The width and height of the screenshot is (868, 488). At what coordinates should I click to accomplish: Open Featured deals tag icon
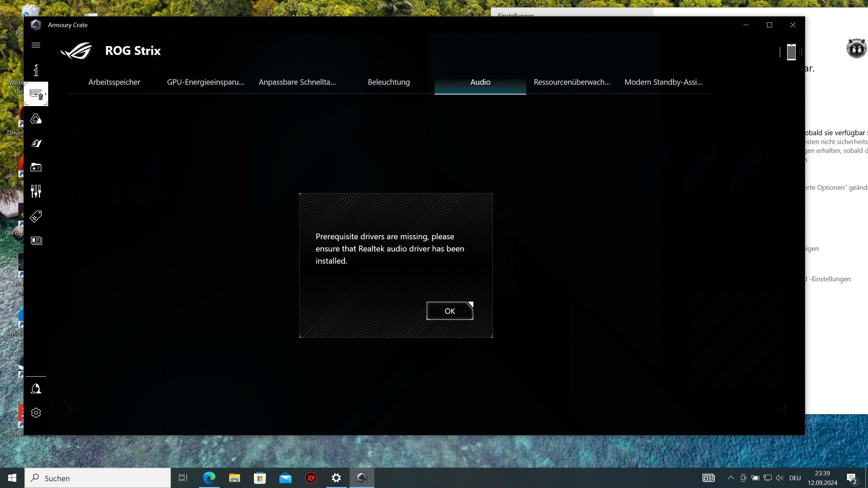[x=36, y=216]
